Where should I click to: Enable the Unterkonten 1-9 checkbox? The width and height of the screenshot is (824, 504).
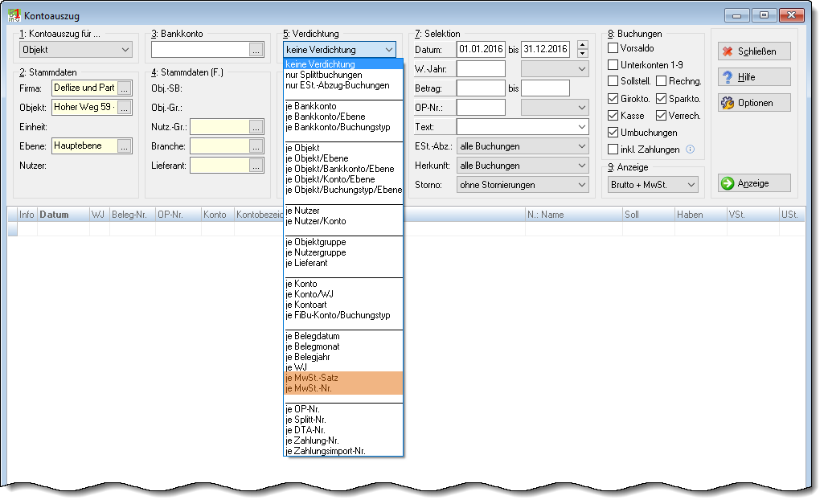coord(613,65)
